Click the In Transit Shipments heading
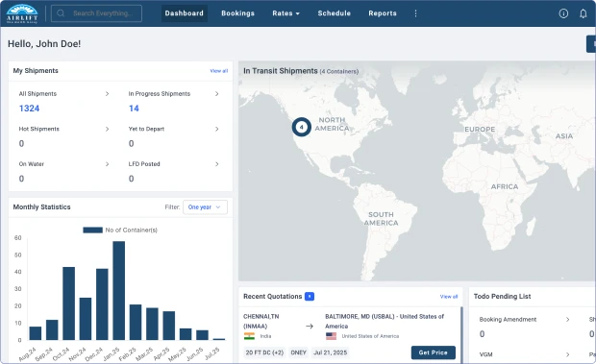Viewport: 596px width, 364px height. pos(281,71)
